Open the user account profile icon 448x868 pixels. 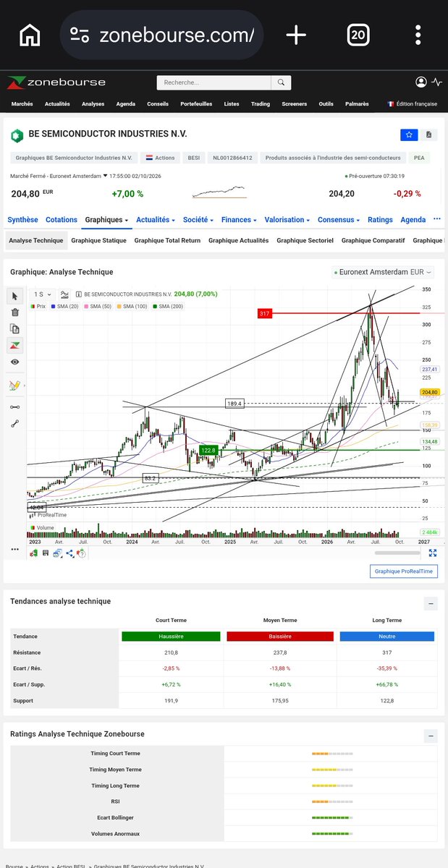click(x=421, y=82)
